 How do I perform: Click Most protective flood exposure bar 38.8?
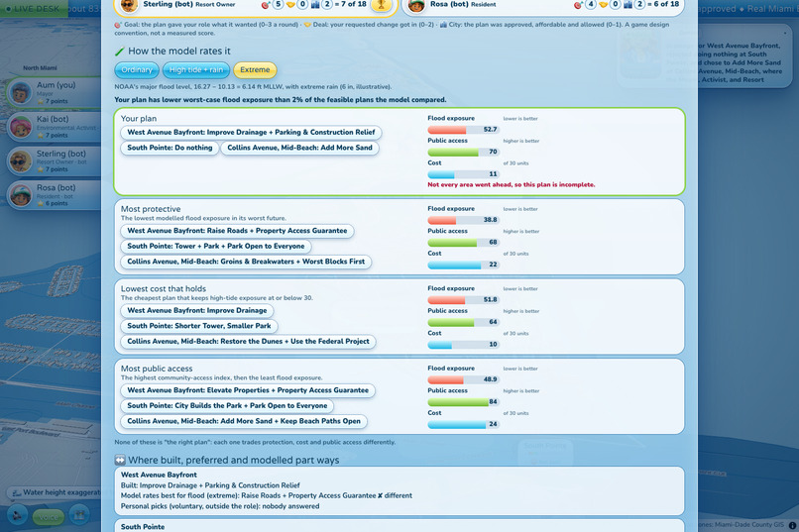tap(463, 220)
